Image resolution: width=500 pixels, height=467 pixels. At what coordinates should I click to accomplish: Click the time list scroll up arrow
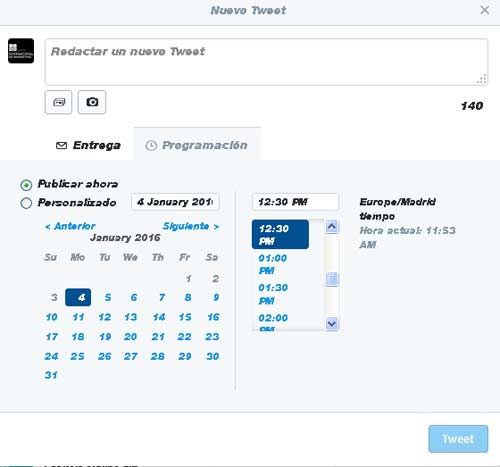pyautogui.click(x=332, y=227)
